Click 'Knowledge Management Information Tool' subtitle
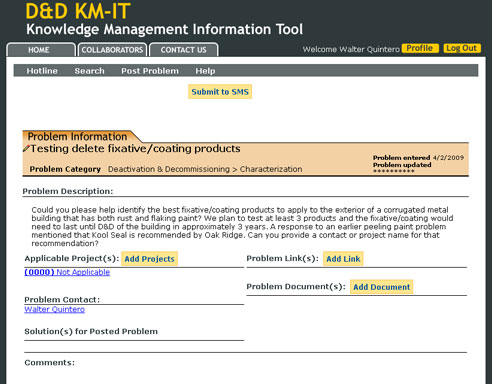This screenshot has width=492, height=384. click(165, 29)
